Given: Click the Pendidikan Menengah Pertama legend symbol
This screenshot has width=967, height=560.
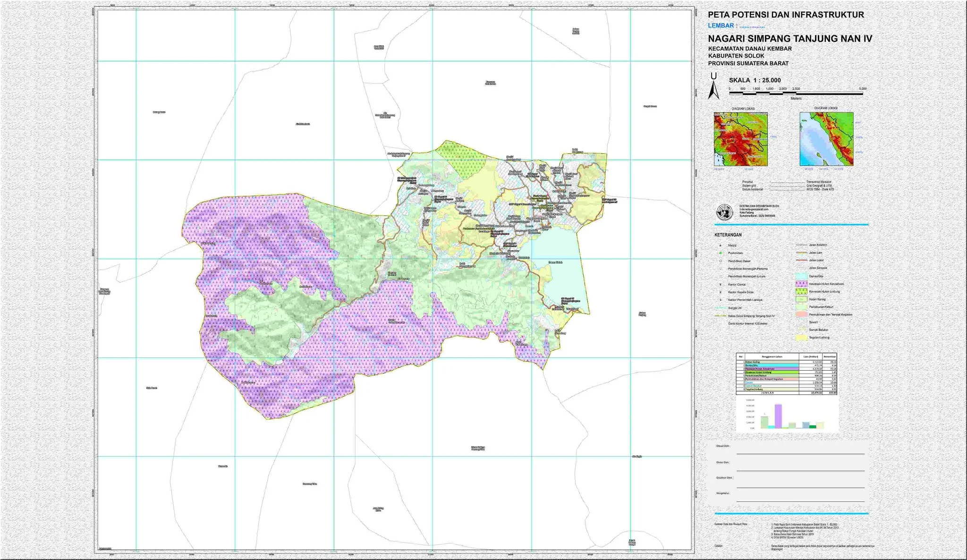Looking at the screenshot, I should [x=720, y=269].
